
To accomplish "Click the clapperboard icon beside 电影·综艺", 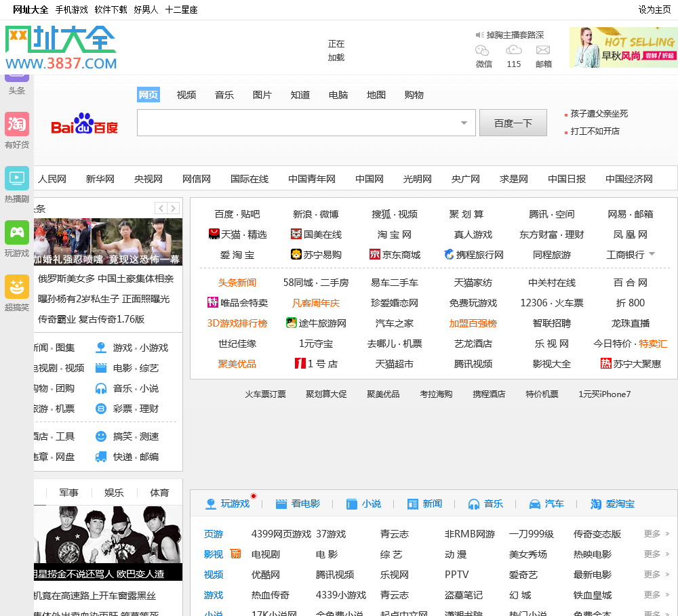I will 101,368.
